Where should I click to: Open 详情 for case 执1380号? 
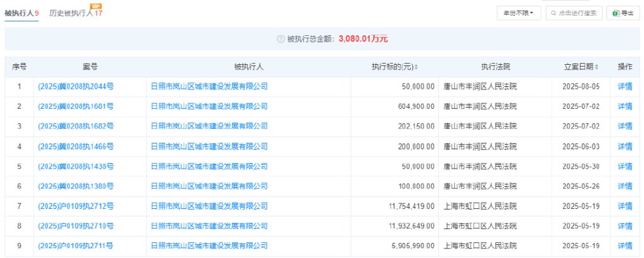[625, 186]
